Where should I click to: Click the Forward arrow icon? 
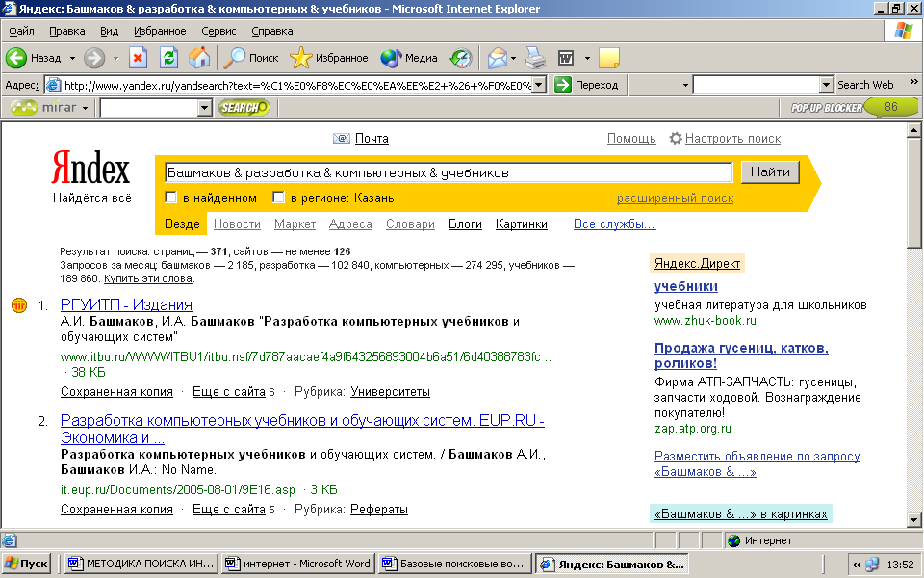tap(94, 58)
